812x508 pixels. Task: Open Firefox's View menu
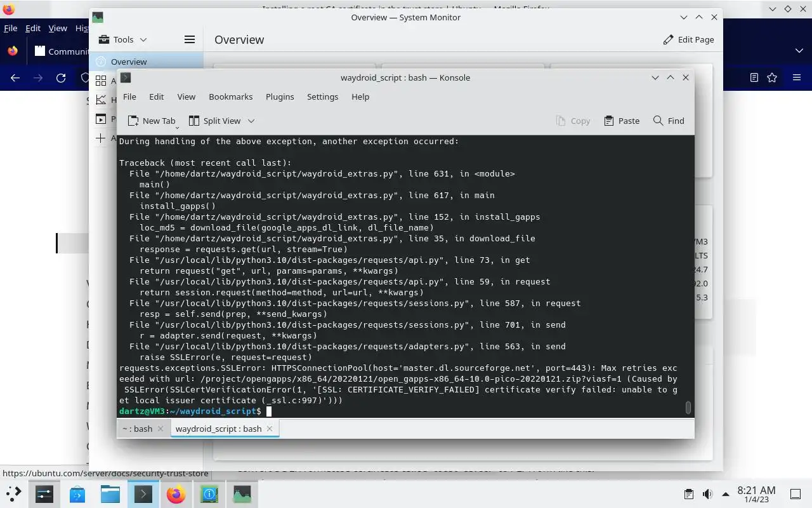coord(58,28)
